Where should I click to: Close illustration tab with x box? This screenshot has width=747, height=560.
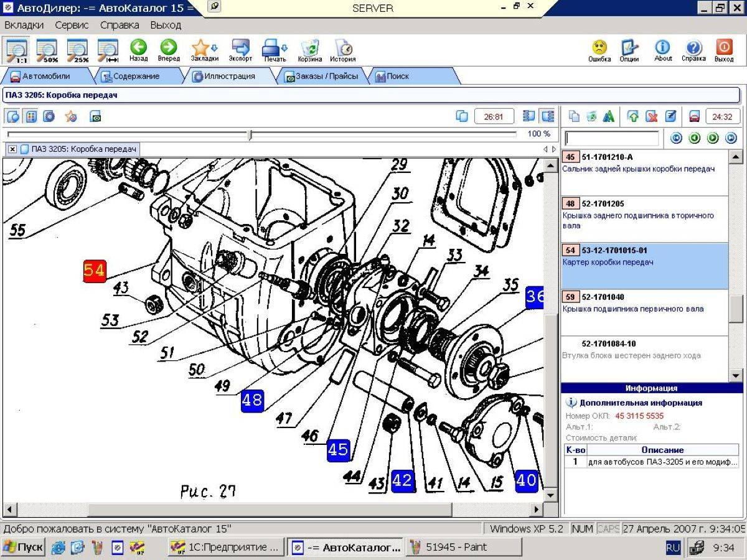pos(12,149)
